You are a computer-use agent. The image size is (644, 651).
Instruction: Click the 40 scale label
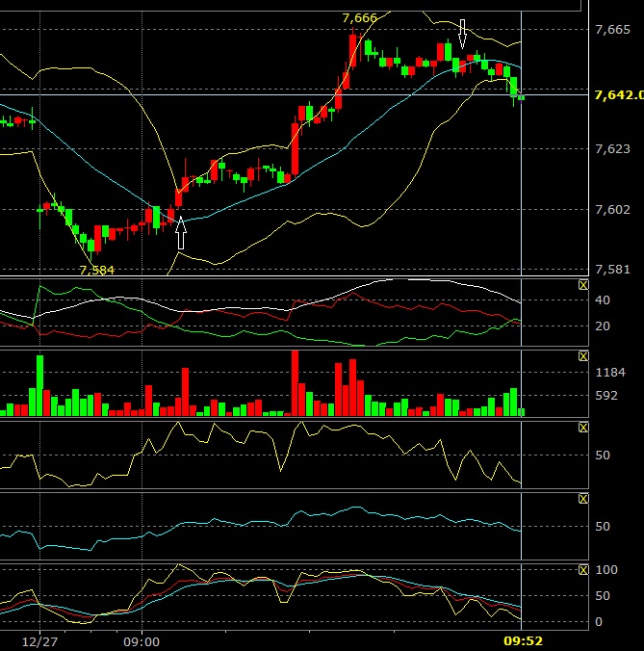[603, 300]
